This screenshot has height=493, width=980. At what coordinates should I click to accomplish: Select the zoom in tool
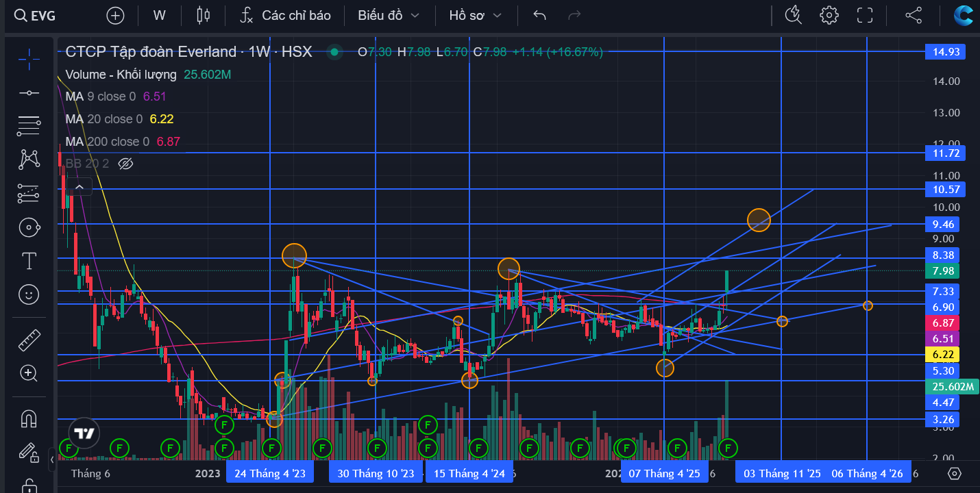point(29,373)
